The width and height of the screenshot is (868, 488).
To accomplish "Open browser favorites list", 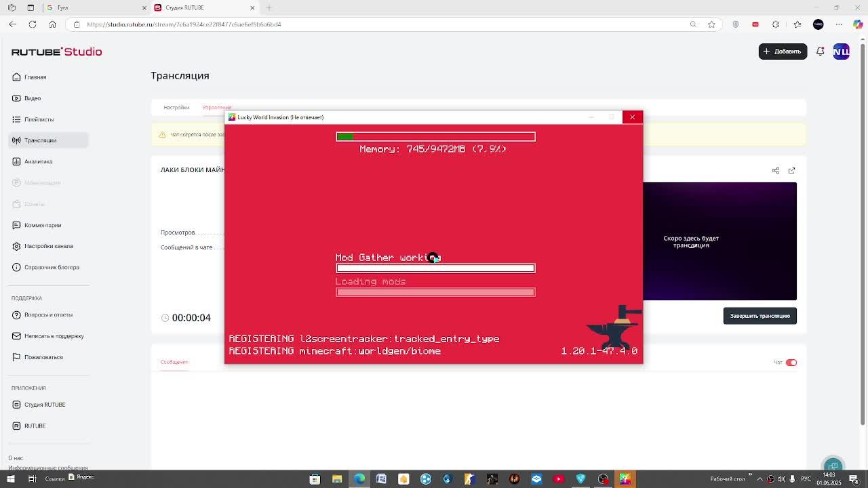I will pyautogui.click(x=797, y=24).
